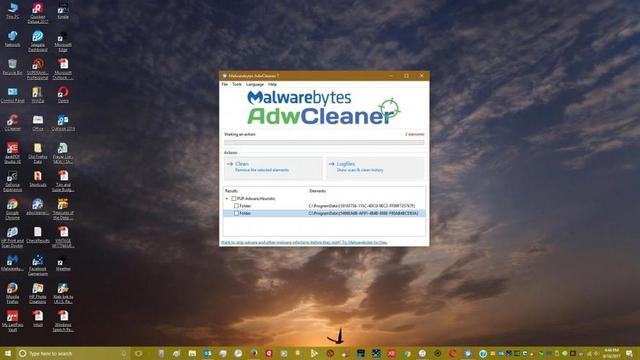Tick the first Folder result checkbox
This screenshot has height=360, width=640.
(236, 206)
